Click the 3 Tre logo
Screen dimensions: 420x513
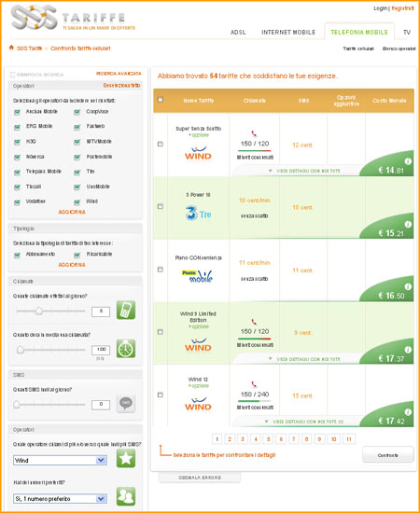199,214
